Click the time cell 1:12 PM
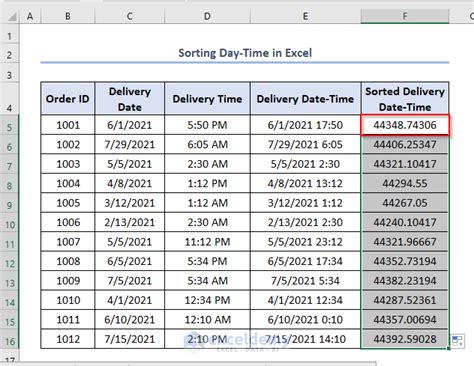The height and width of the screenshot is (366, 474). (x=207, y=183)
